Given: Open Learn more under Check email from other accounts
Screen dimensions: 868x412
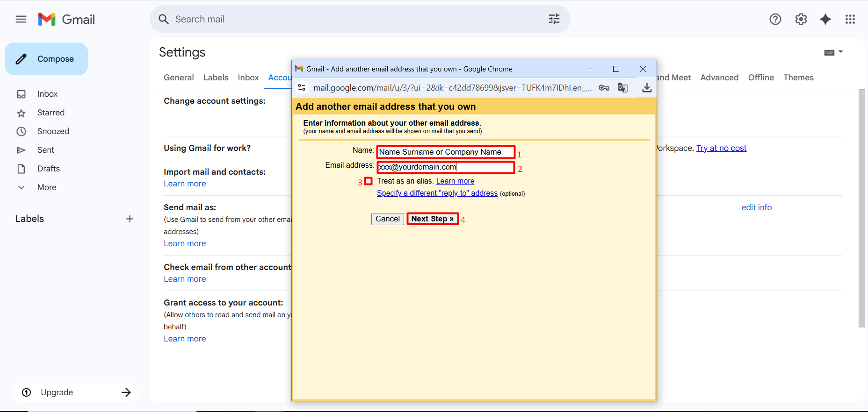Looking at the screenshot, I should 185,279.
